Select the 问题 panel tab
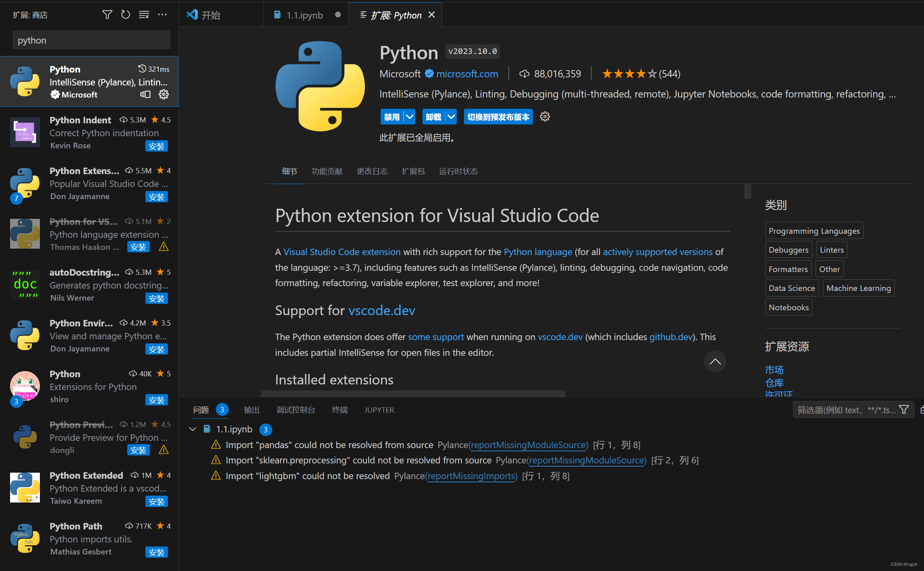This screenshot has width=924, height=571. 201,410
